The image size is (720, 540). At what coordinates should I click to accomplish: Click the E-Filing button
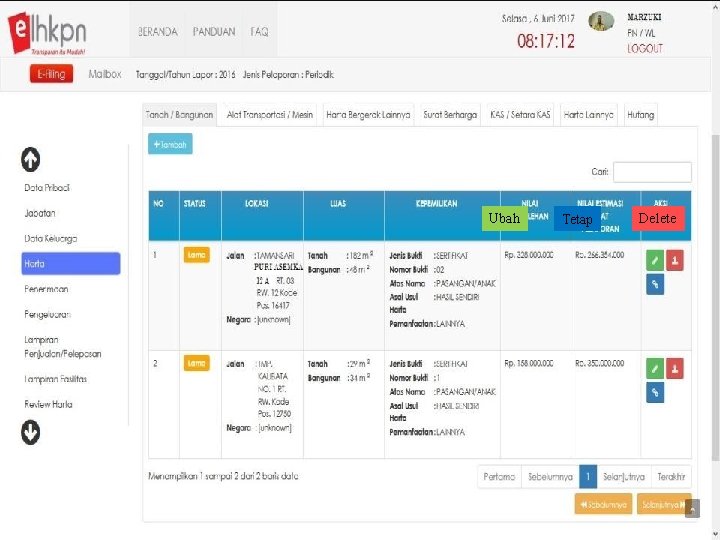point(51,74)
